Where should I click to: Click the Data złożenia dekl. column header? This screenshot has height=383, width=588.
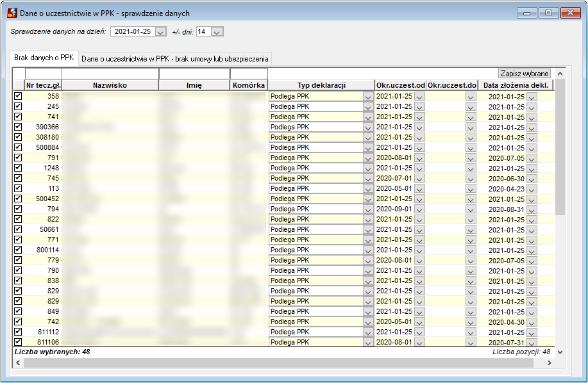point(516,85)
